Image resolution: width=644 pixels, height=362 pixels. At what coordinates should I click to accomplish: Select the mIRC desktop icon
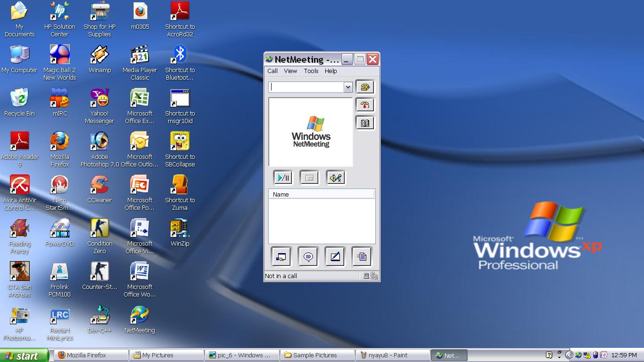tap(60, 103)
